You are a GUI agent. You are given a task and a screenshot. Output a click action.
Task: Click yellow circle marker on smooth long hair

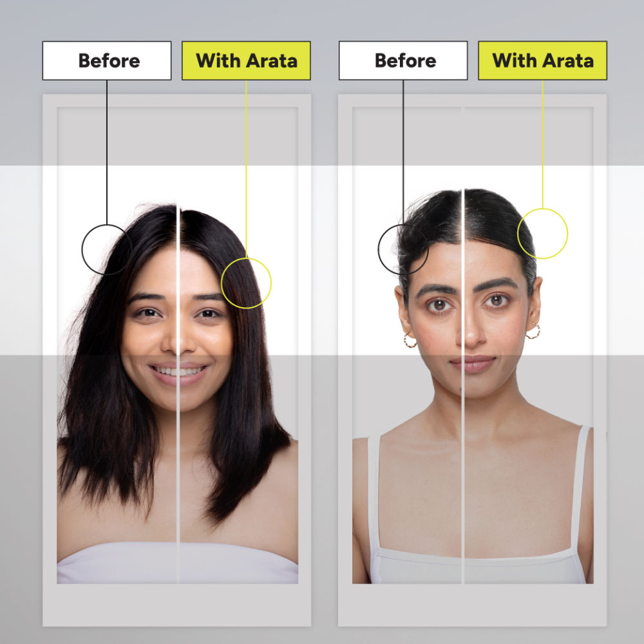click(246, 283)
